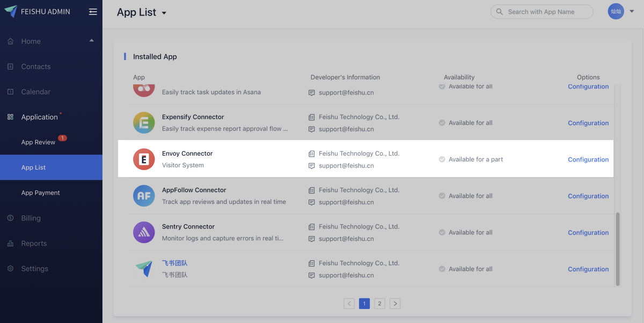The image size is (644, 323).
Task: Collapse the sidebar with the menu icon
Action: 93,12
